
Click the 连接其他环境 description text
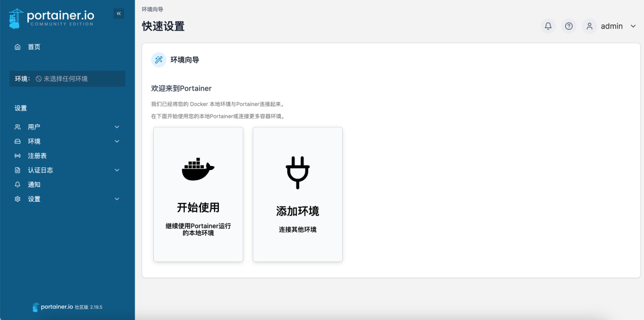click(x=298, y=229)
